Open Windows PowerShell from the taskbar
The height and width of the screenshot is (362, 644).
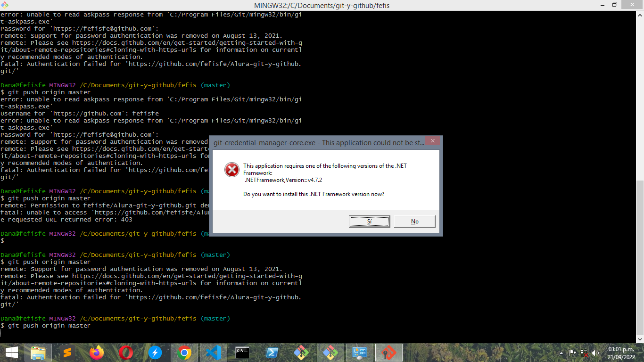[x=272, y=353]
